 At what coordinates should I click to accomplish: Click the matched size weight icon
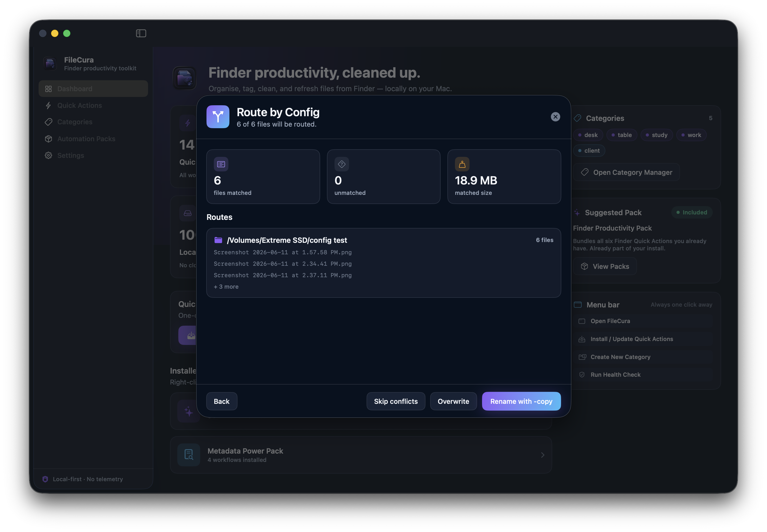[x=462, y=164]
